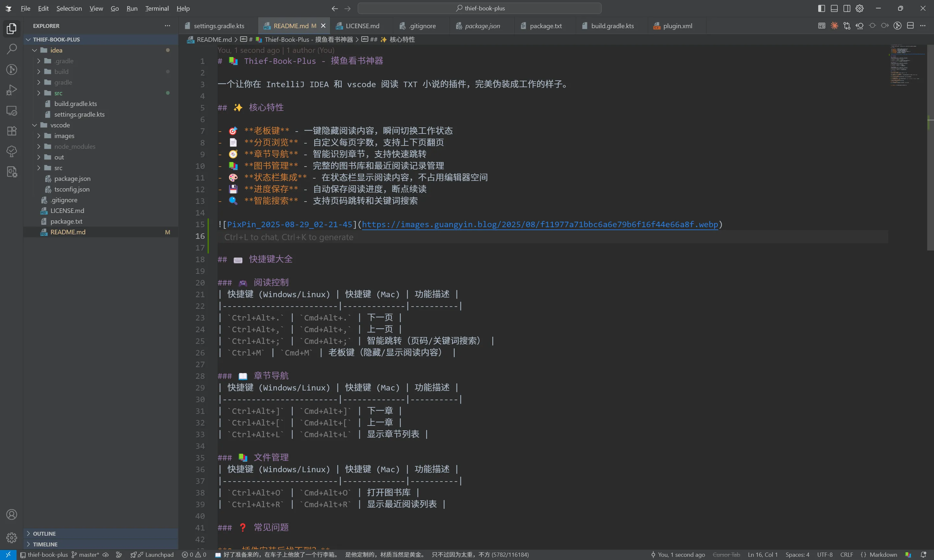Open Explorer Views and More Actions ellipsis
934x560 pixels.
point(167,26)
